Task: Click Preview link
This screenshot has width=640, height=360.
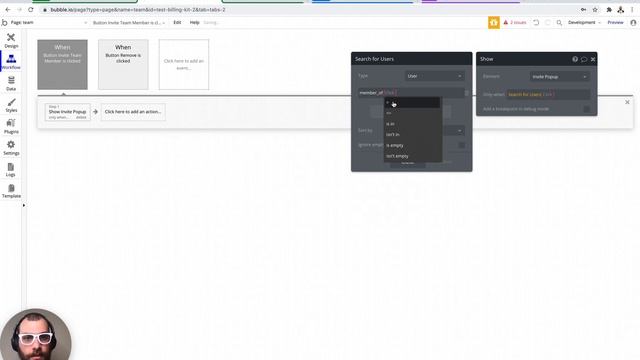Action: [x=615, y=22]
